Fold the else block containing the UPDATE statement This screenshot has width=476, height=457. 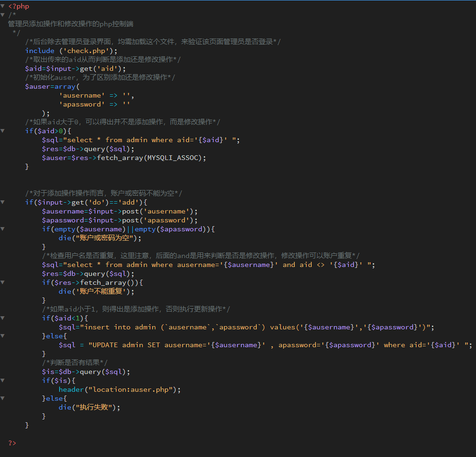click(x=2, y=336)
